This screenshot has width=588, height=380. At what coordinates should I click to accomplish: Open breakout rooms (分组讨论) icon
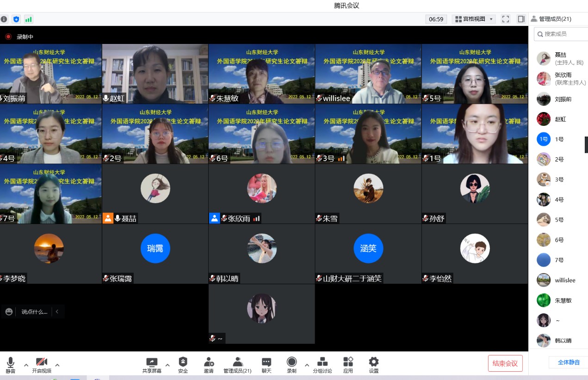(322, 362)
